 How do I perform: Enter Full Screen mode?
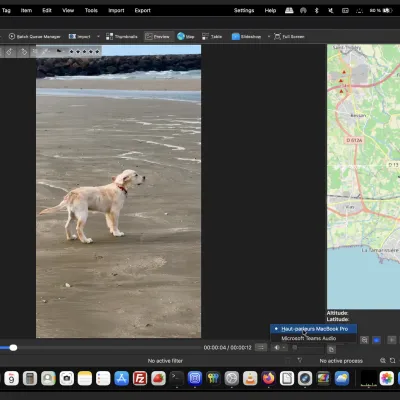pos(289,37)
